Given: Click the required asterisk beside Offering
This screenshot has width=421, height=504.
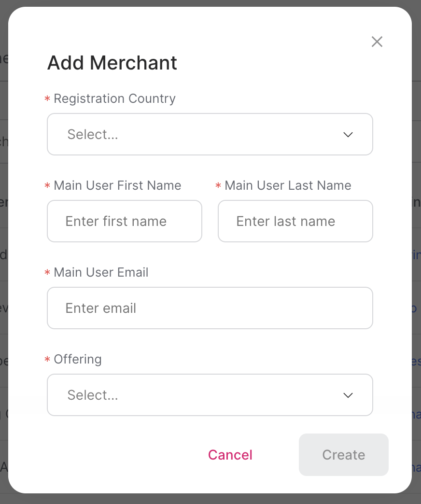Looking at the screenshot, I should point(47,360).
